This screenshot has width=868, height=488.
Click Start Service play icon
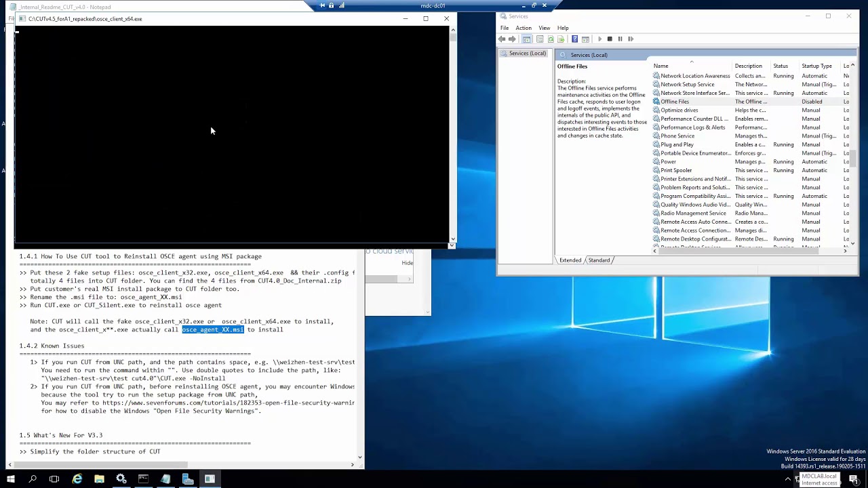pyautogui.click(x=599, y=39)
